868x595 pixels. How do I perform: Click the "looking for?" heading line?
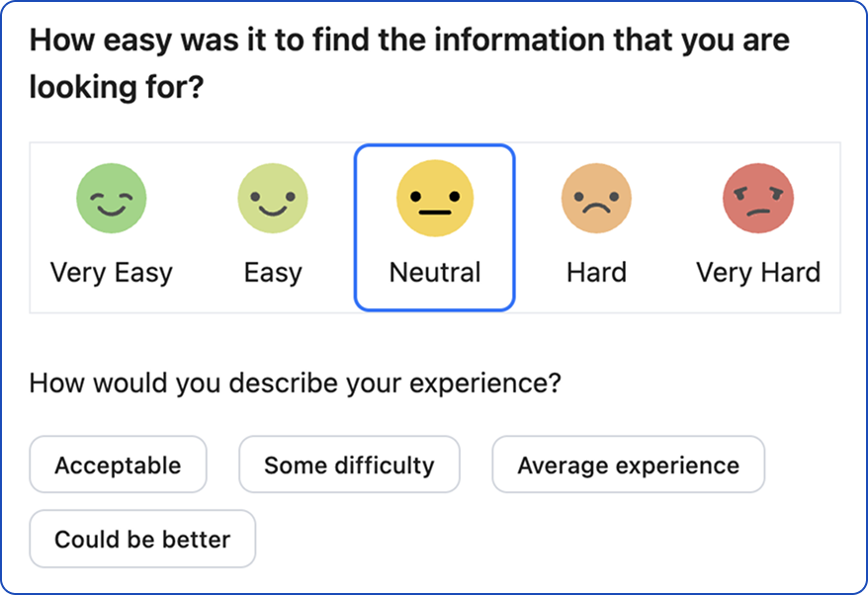pyautogui.click(x=116, y=89)
